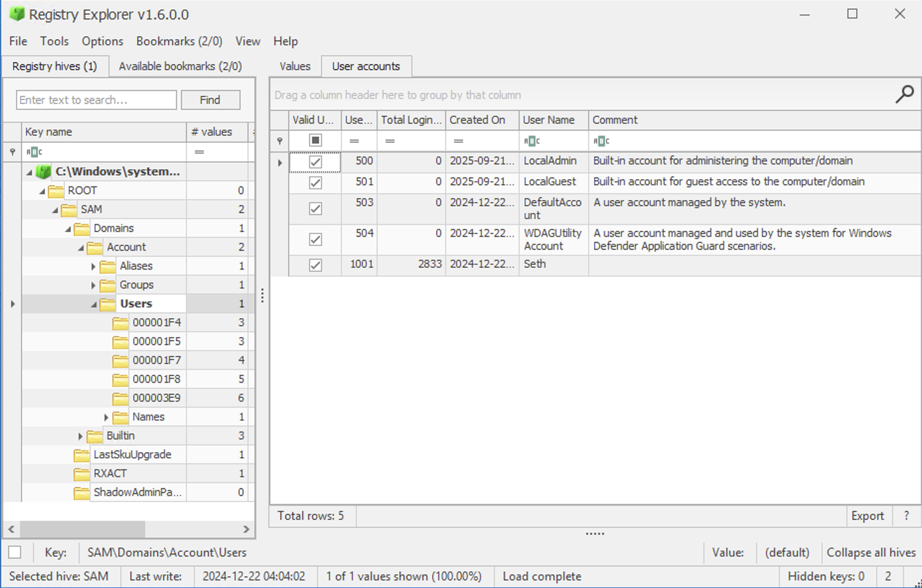Uncheck the Valid checkbox on Seth's row
This screenshot has height=588, width=922.
(x=315, y=264)
